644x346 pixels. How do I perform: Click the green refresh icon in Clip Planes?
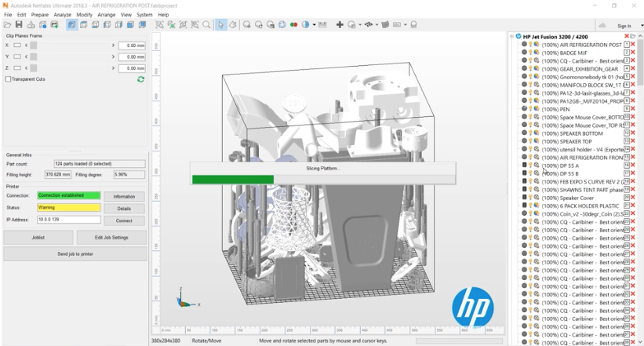click(141, 79)
